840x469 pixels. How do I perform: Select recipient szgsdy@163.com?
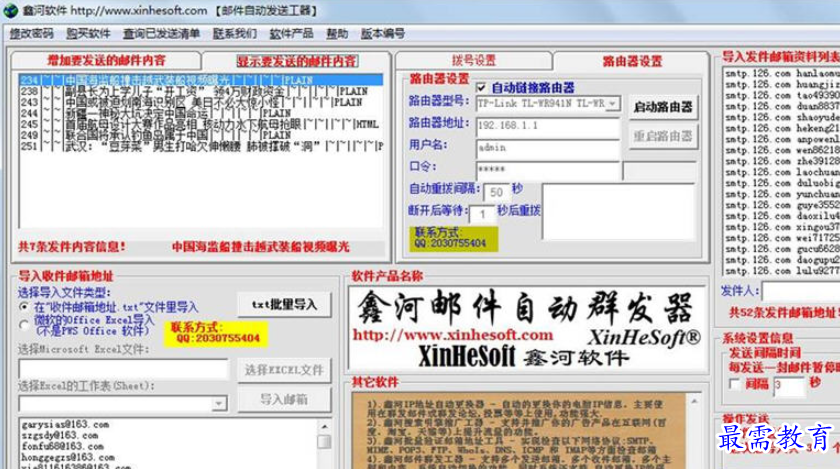pos(60,435)
